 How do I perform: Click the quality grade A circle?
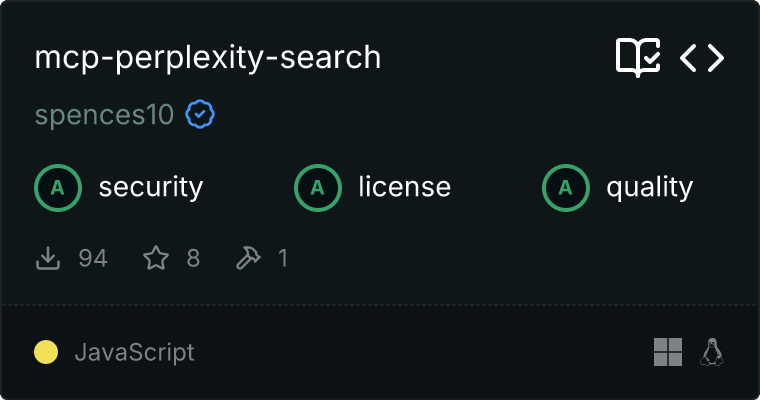pos(566,188)
